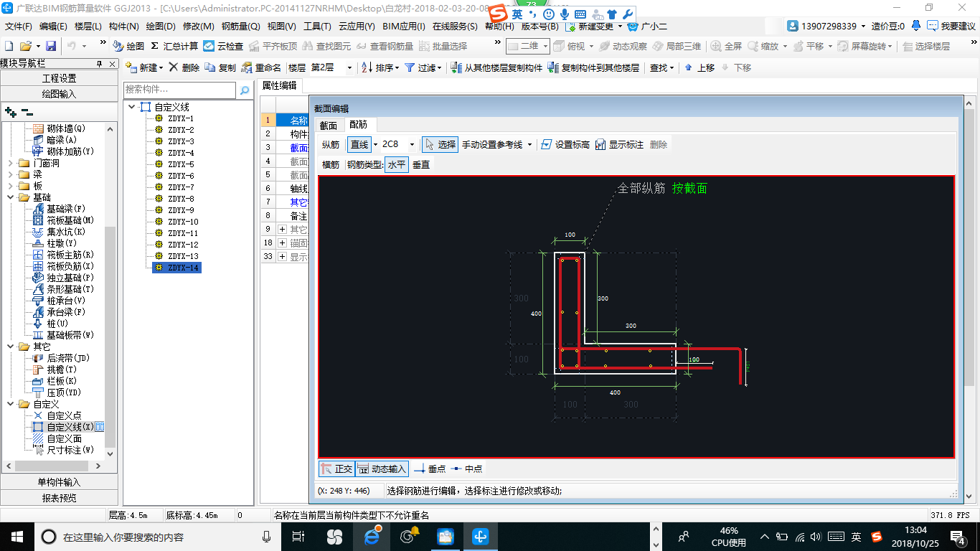This screenshot has height=551, width=980.
Task: Open the 工程设置 panel
Action: pyautogui.click(x=60, y=78)
